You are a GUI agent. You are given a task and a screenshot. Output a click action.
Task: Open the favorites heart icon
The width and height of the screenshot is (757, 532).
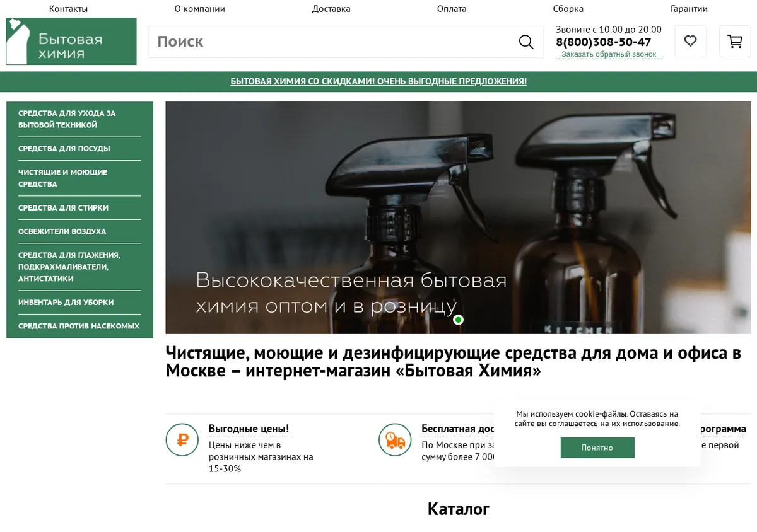(691, 42)
